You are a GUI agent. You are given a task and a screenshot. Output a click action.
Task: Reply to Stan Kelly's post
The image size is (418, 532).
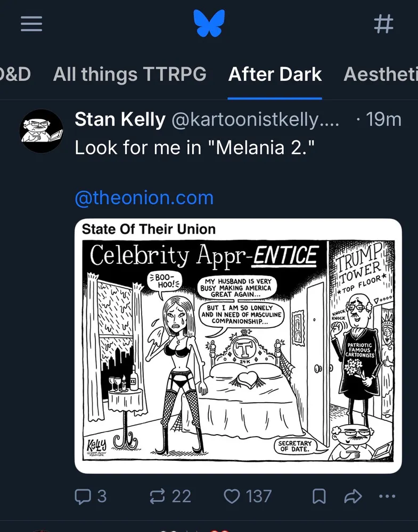coord(91,496)
